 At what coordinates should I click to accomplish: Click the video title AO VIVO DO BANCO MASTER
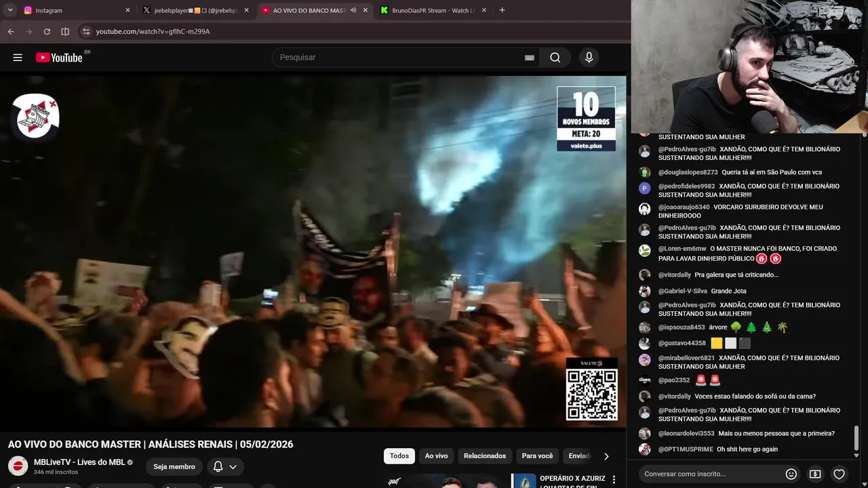[x=151, y=445]
